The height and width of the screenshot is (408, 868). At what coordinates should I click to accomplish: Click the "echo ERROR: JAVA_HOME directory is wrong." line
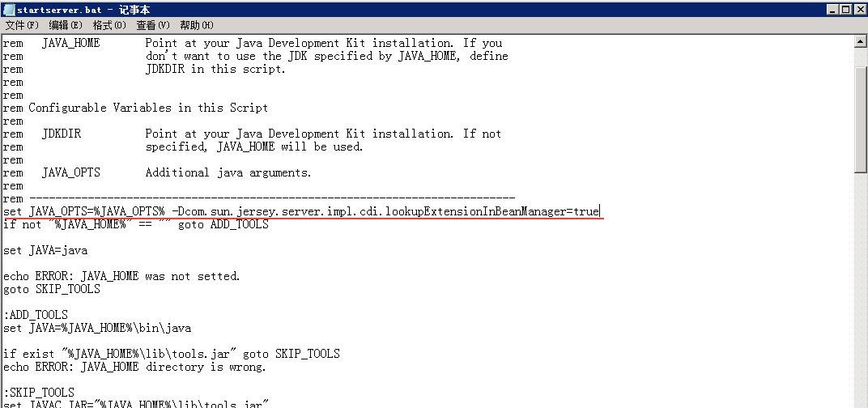point(134,367)
